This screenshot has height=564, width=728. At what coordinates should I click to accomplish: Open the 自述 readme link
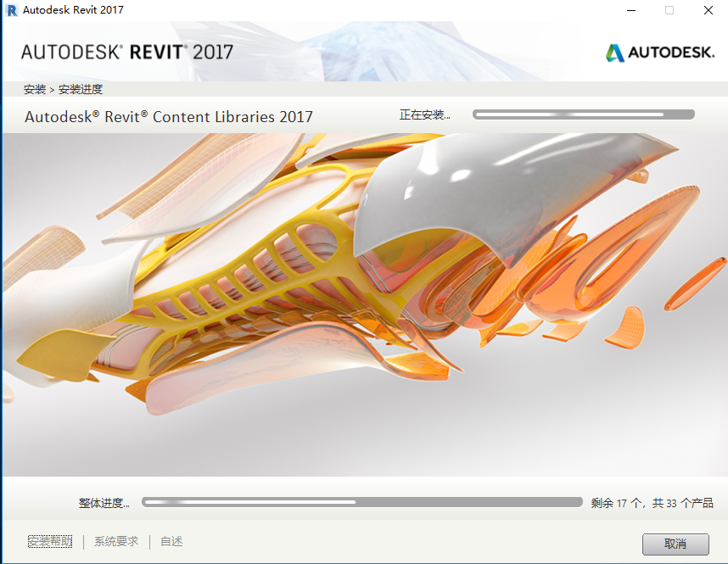click(171, 541)
